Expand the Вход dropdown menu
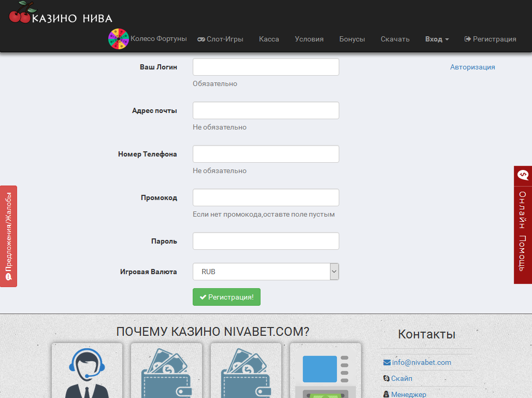 tap(437, 39)
